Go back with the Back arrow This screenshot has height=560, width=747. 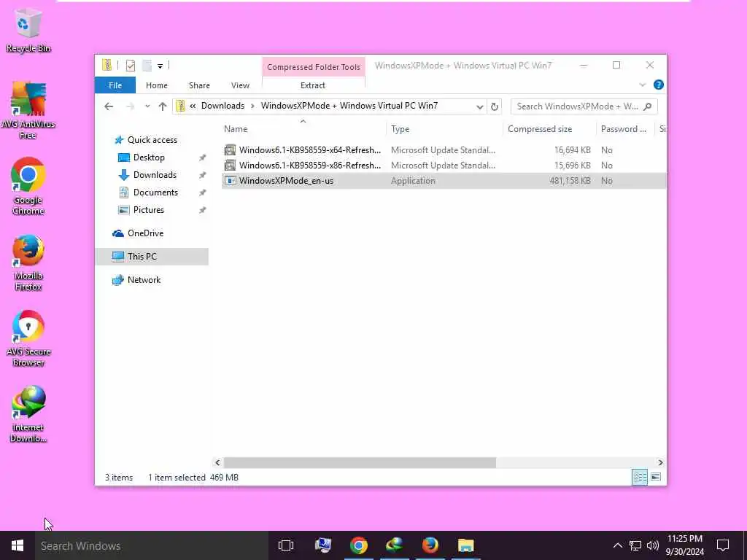click(109, 106)
